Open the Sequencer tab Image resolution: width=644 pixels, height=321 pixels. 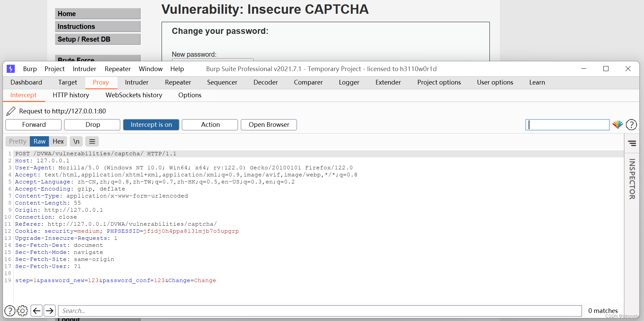pyautogui.click(x=222, y=83)
